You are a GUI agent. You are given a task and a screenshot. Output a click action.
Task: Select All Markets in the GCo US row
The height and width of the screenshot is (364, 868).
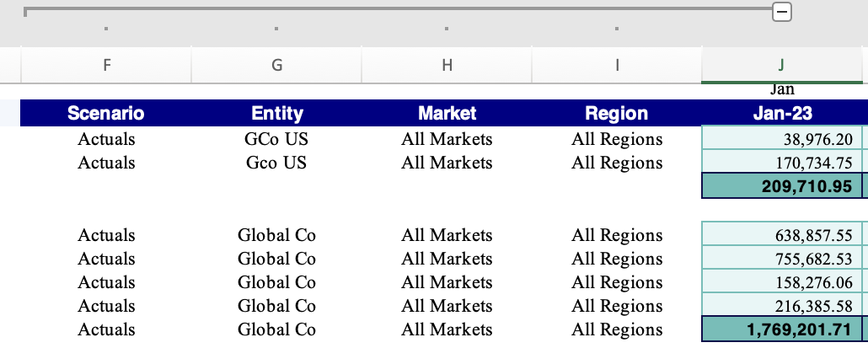(447, 138)
